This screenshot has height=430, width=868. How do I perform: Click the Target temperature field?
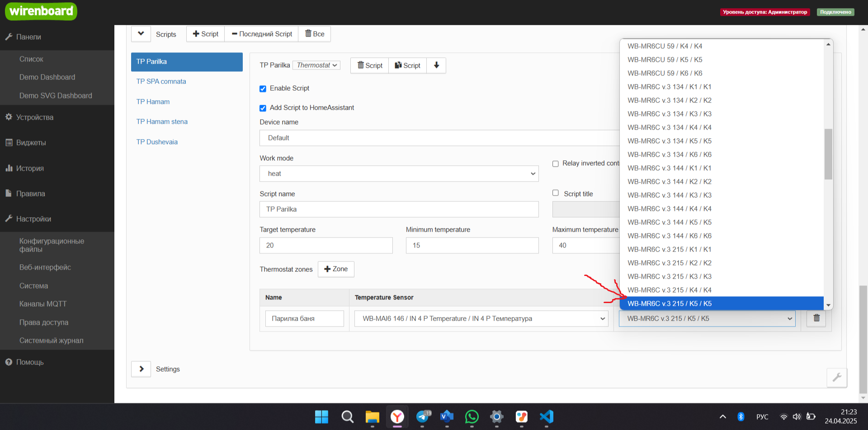pyautogui.click(x=326, y=245)
